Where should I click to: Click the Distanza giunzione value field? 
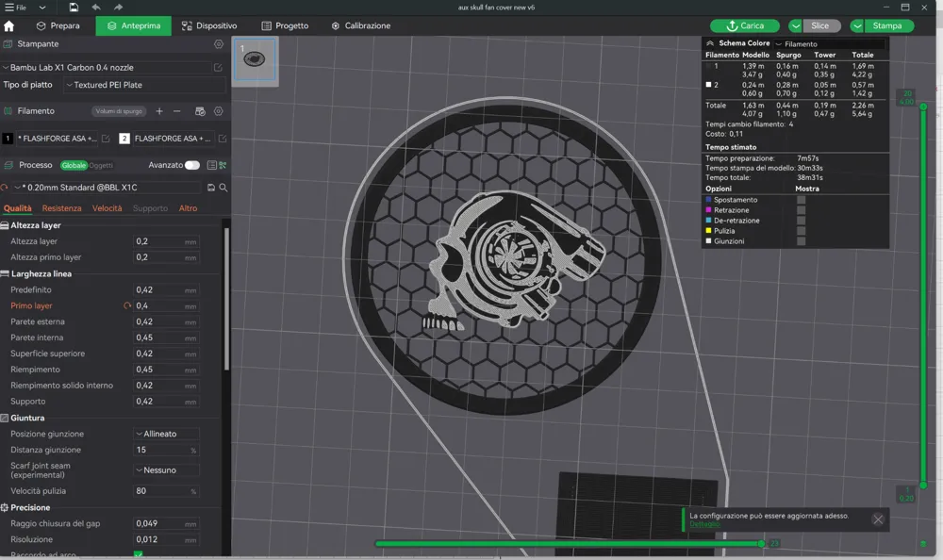[166, 450]
